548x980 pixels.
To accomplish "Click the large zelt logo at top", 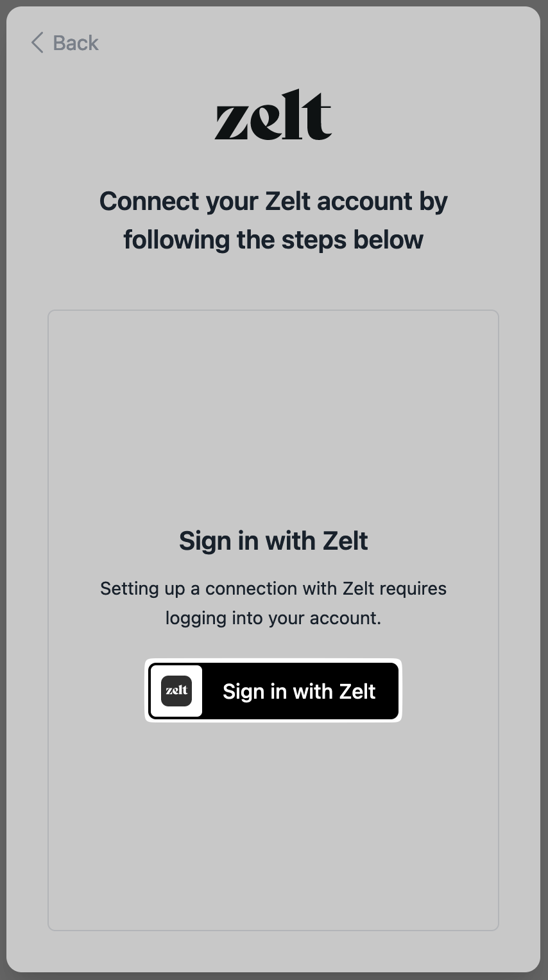I will [x=273, y=116].
